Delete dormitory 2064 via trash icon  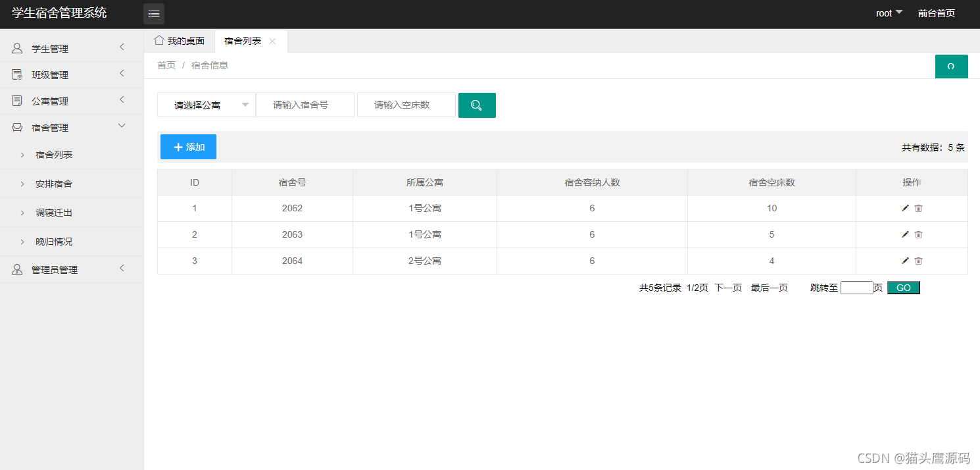click(x=919, y=261)
